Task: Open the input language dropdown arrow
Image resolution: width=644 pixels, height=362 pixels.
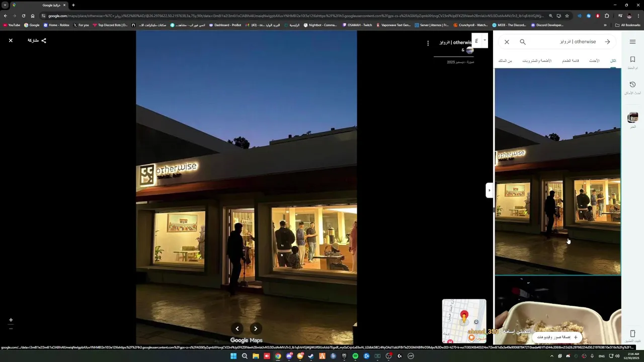Action: [x=485, y=40]
